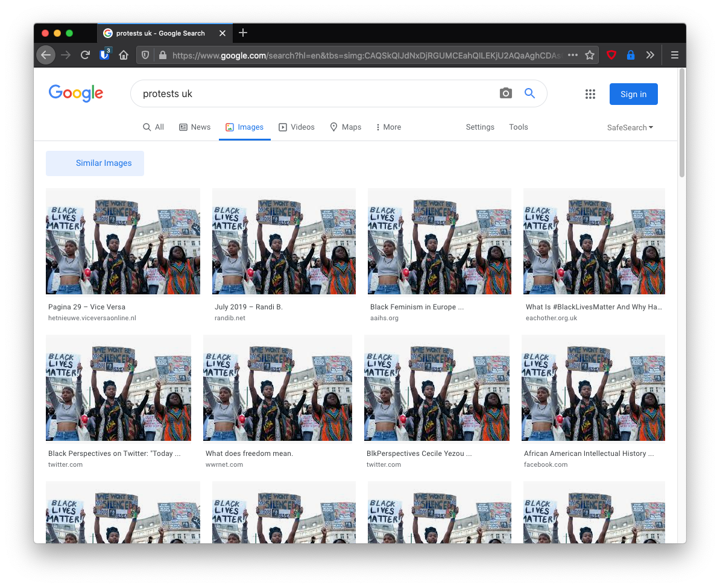This screenshot has height=588, width=720.
Task: Open the red shield extension
Action: [611, 55]
